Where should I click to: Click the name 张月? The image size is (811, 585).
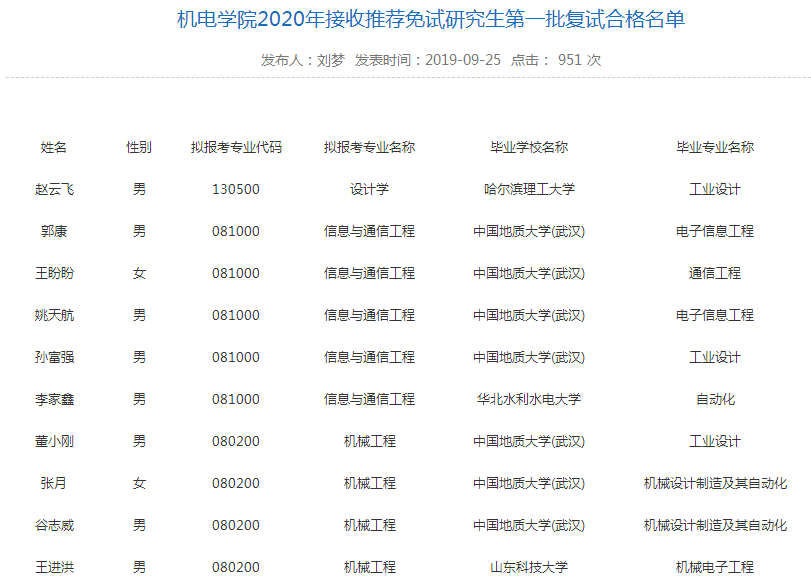(54, 483)
